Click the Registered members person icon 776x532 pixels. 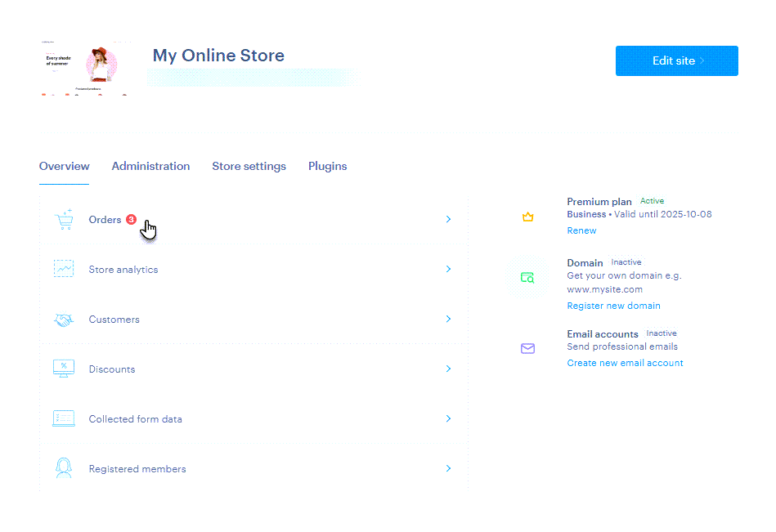coord(64,467)
